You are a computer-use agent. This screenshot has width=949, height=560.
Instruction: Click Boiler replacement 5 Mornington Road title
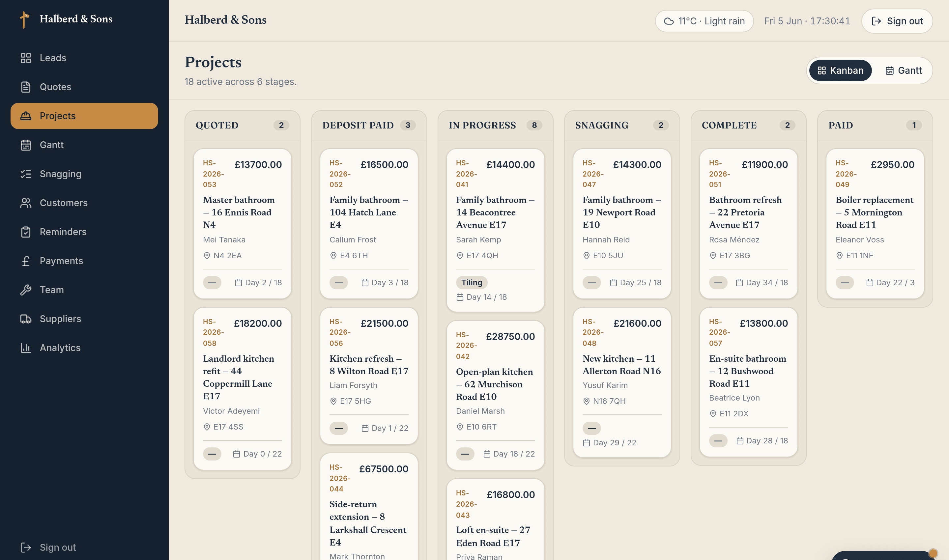point(874,212)
